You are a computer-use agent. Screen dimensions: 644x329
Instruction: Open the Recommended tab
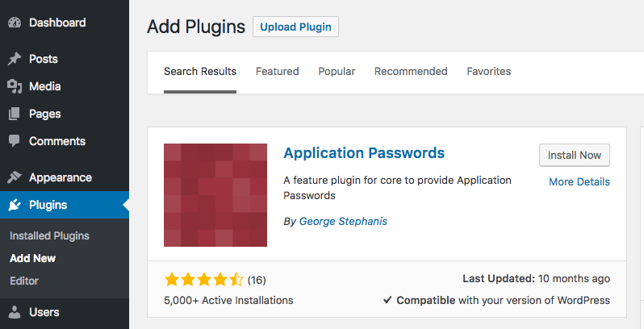[411, 72]
